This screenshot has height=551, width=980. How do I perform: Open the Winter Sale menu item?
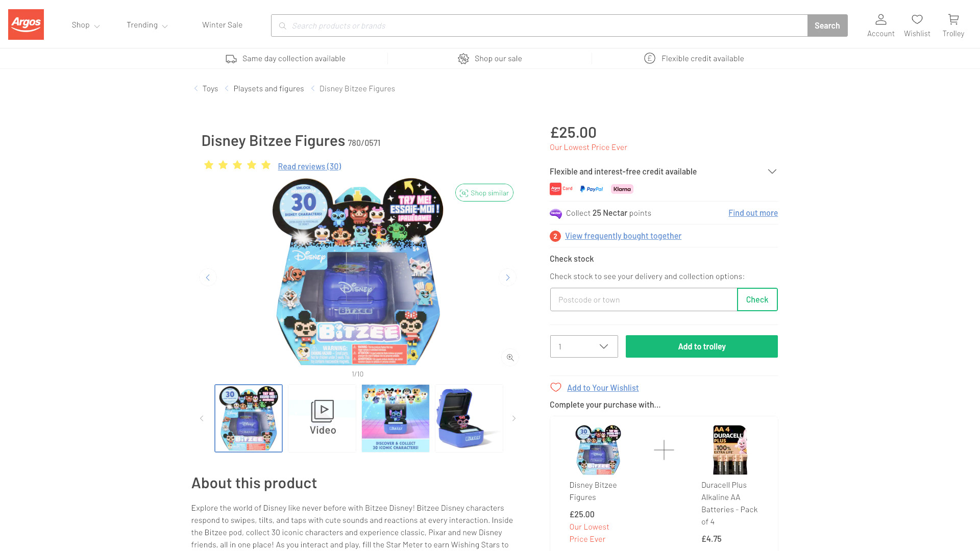(222, 25)
